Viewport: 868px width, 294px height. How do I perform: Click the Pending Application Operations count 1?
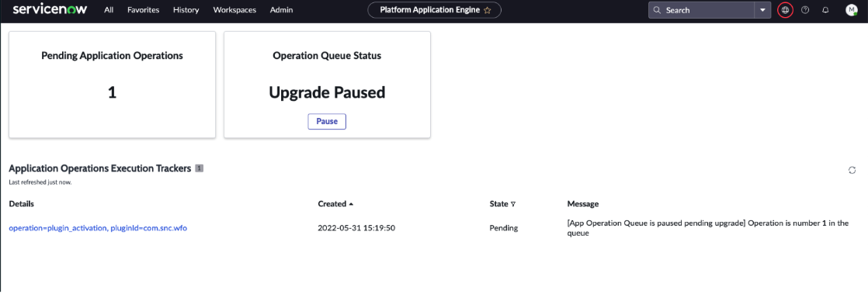pos(113,93)
